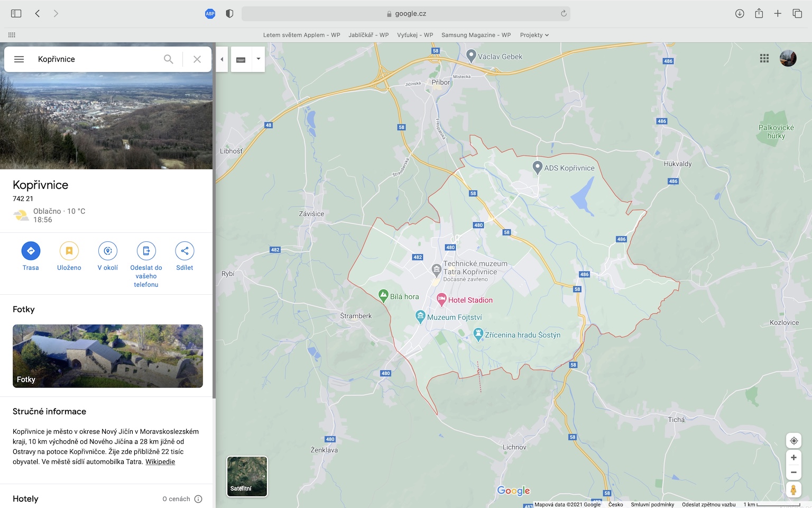Open Jablíčkář - WP bookmark
Viewport: 812px width, 508px height.
[x=368, y=35]
